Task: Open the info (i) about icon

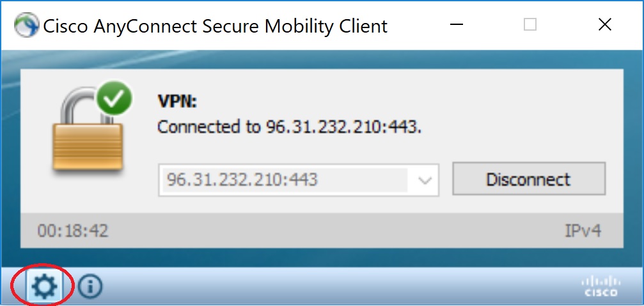Action: point(90,286)
